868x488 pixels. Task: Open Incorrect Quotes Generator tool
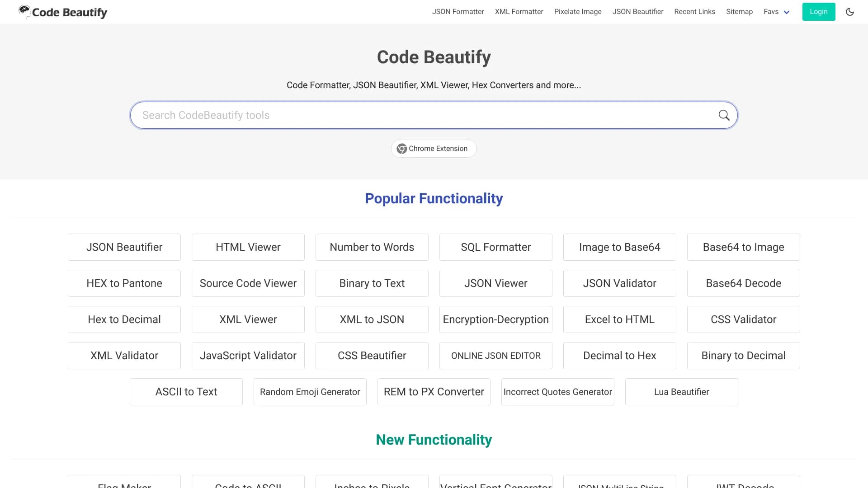coord(558,392)
